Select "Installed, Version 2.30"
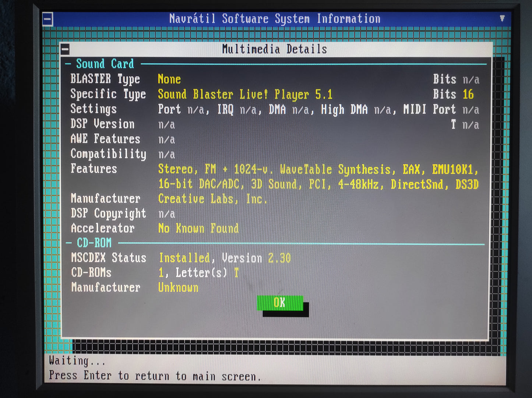The width and height of the screenshot is (532, 398). click(x=225, y=258)
